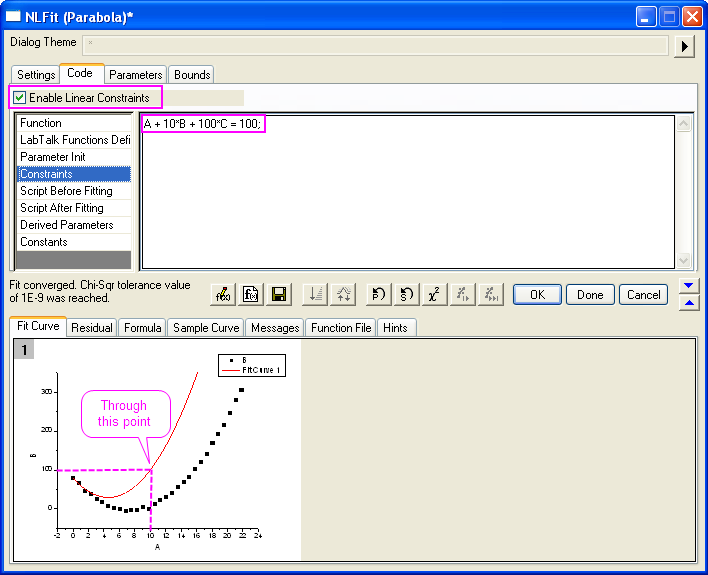Click the initialize parameters P icon
This screenshot has width=708, height=575.
pyautogui.click(x=379, y=294)
